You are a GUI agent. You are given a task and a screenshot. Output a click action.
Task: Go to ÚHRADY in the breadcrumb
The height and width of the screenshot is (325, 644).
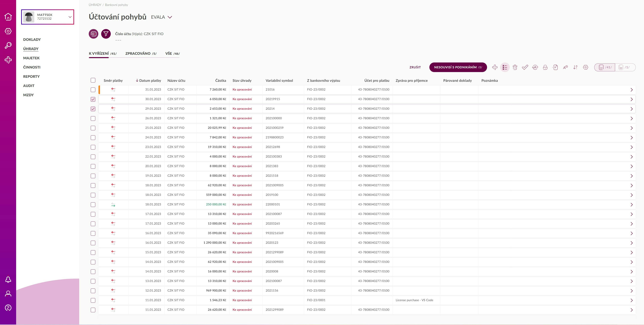click(95, 5)
